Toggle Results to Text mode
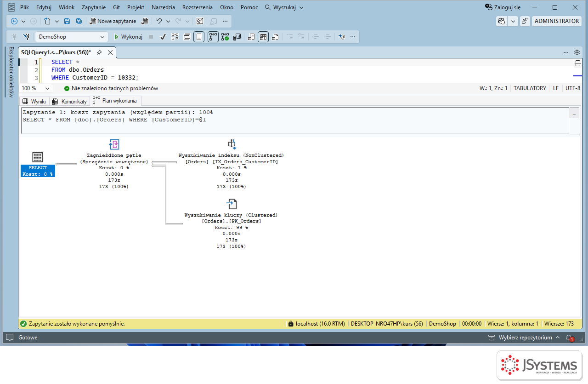The height and width of the screenshot is (384, 588). click(x=251, y=37)
